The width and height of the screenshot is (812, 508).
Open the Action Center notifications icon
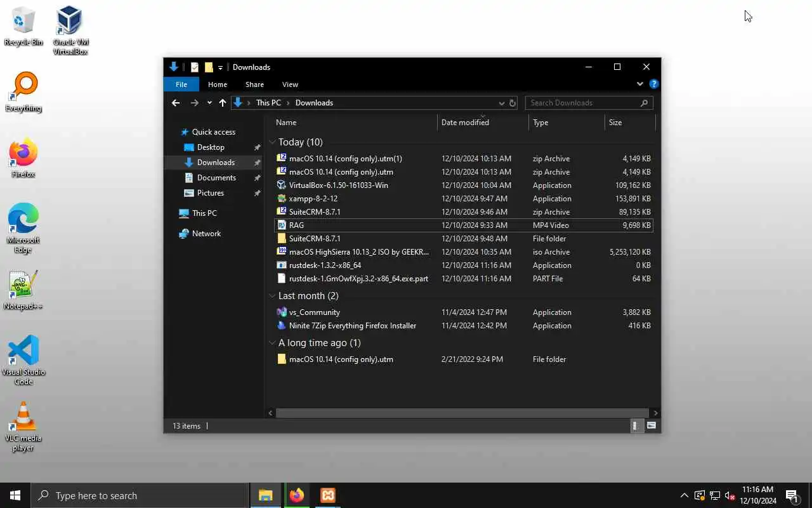tap(792, 495)
